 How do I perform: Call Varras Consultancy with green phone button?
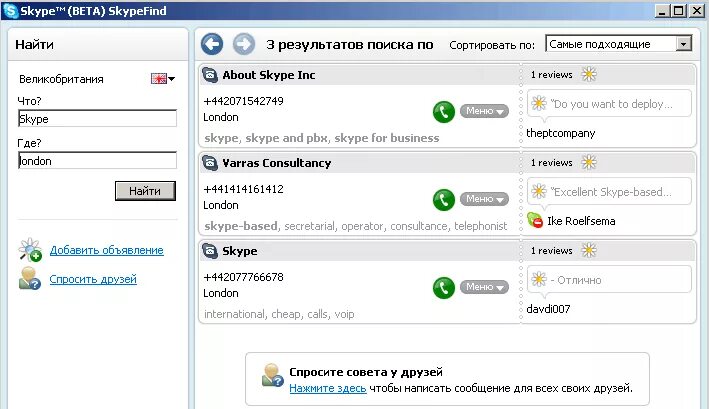point(444,200)
